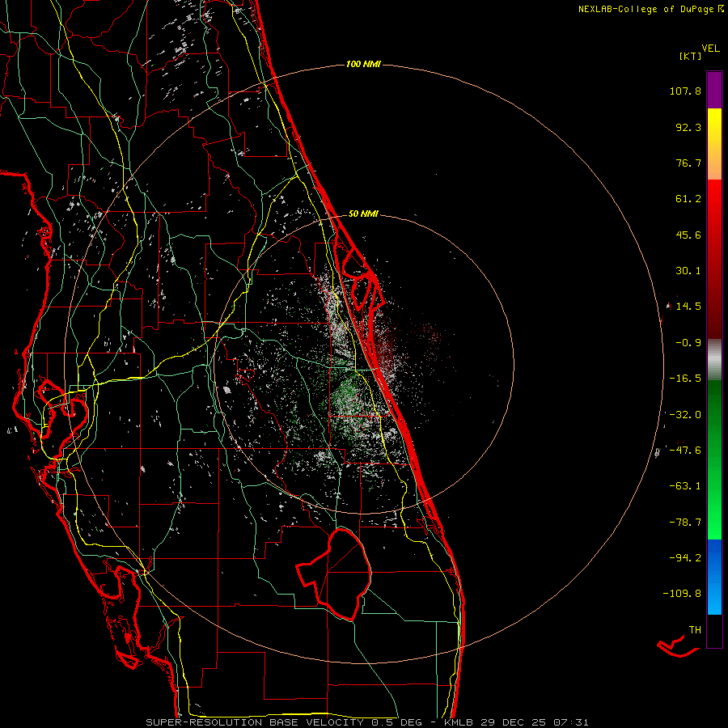Click the KMLB 29 DEC 25 07:31 timestamp

[x=516, y=722]
